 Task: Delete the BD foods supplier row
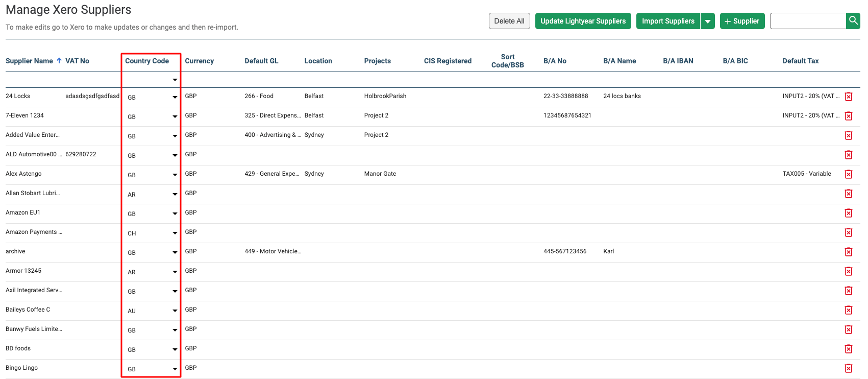[x=849, y=349]
